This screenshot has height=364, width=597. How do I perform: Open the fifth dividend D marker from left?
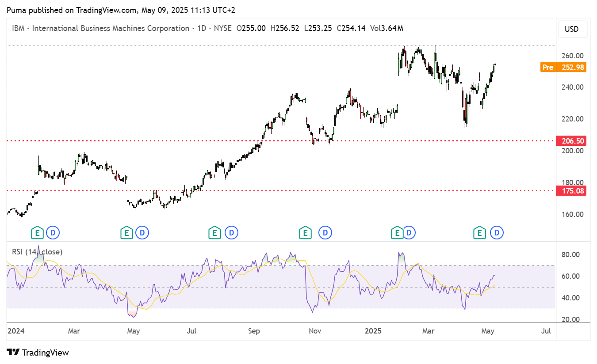[x=409, y=232]
